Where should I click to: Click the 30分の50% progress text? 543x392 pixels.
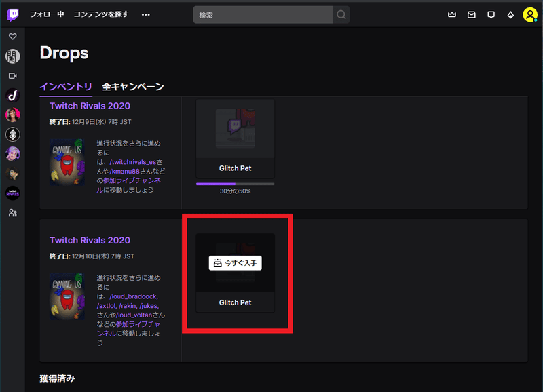point(235,191)
